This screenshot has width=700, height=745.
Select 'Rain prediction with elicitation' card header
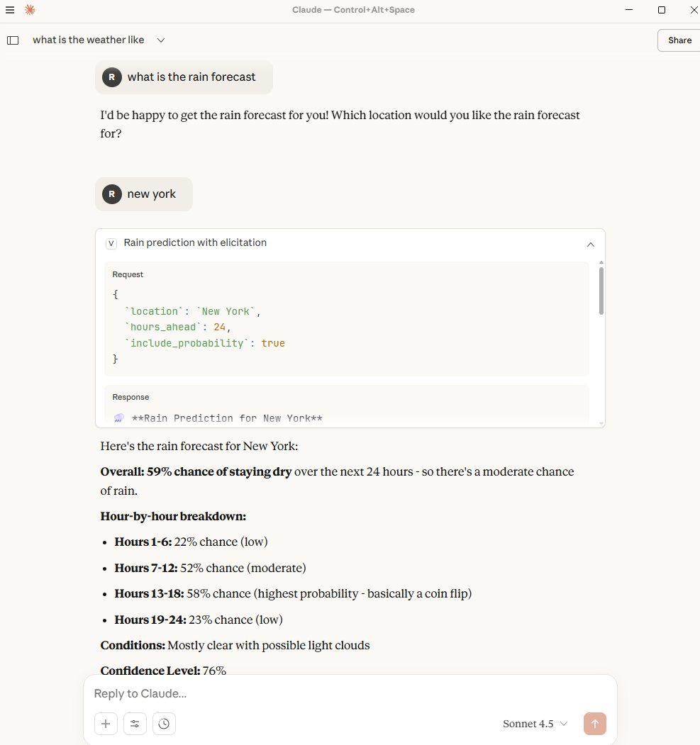click(194, 243)
